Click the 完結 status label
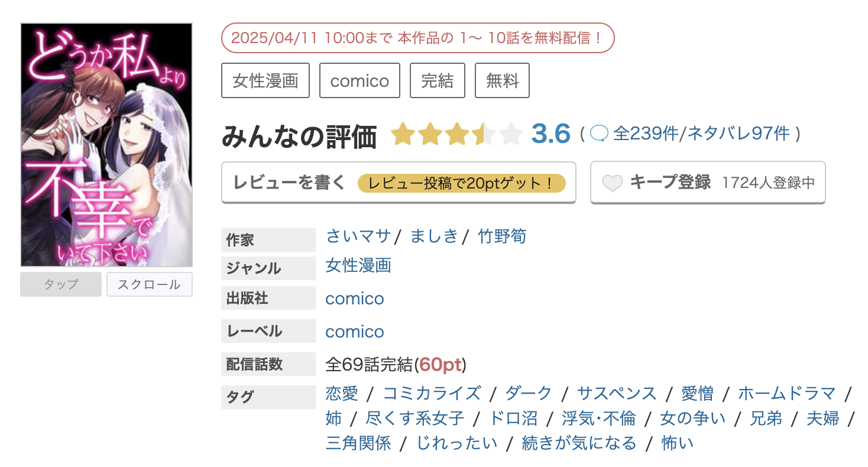868x467 pixels. pos(438,80)
